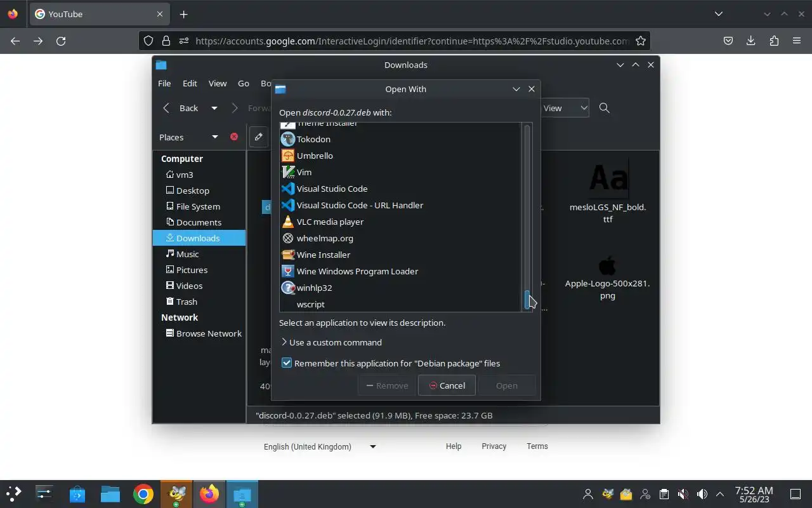Viewport: 812px width, 508px height.
Task: Save to Pocket icon in Firefox
Action: (x=728, y=41)
